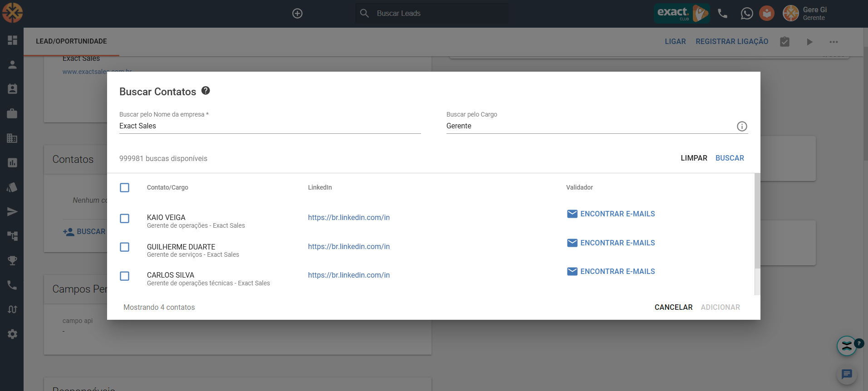Open the route arrows icon in sidebar
Screen dimensions: 868x391
click(x=12, y=309)
